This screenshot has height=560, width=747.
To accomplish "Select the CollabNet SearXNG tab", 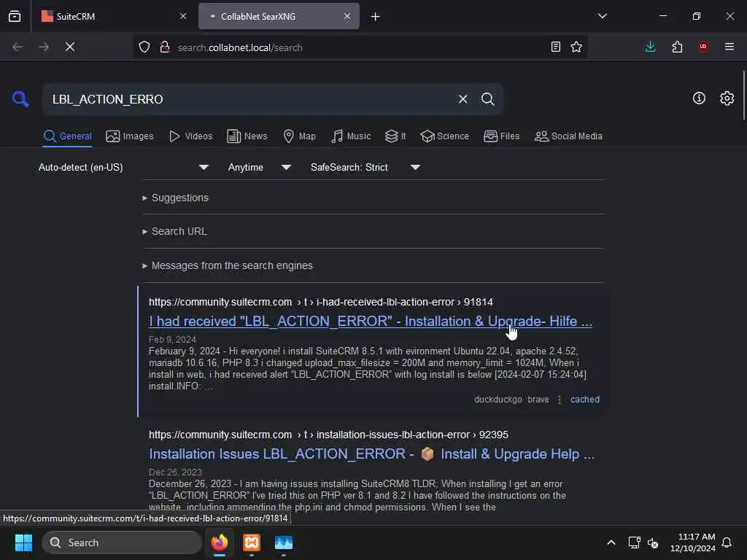I will click(x=279, y=16).
